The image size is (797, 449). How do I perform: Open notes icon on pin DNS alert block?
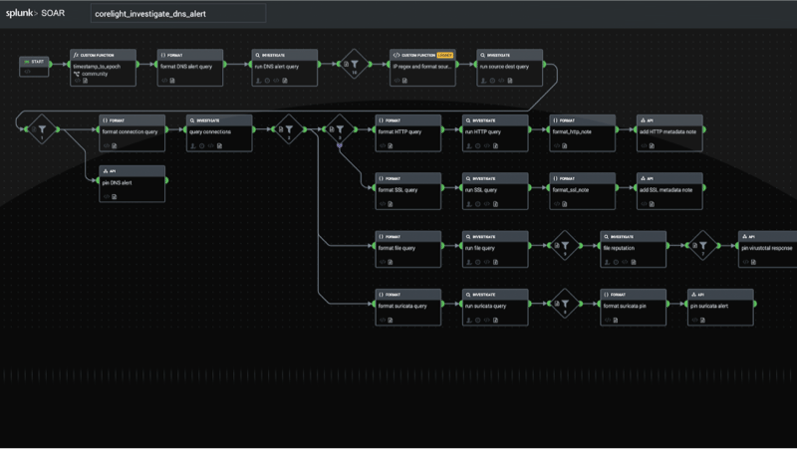pos(114,197)
